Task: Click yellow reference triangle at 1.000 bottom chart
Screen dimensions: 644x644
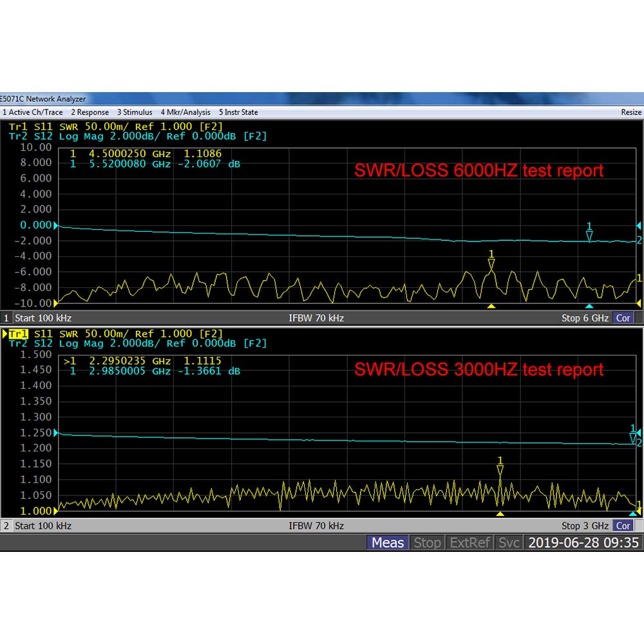Action: [x=56, y=511]
